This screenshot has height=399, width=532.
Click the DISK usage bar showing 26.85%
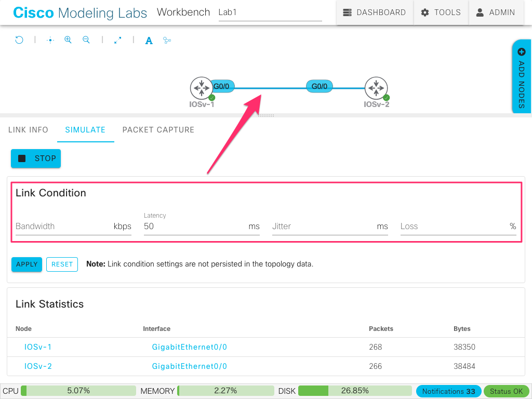coord(355,391)
